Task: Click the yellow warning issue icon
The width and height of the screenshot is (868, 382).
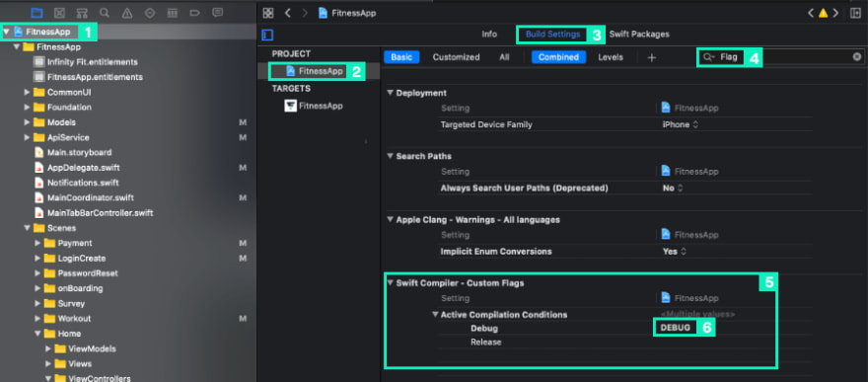Action: pos(824,13)
